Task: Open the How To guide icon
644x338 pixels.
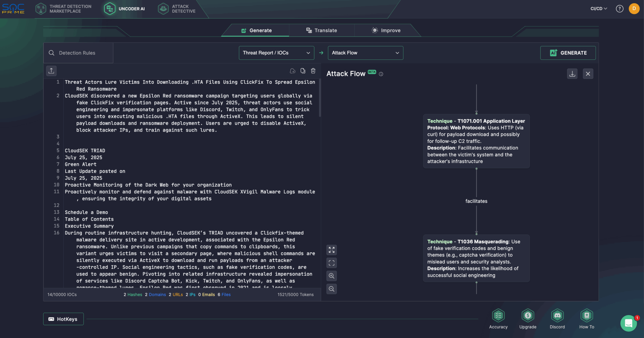Action: coord(587,315)
